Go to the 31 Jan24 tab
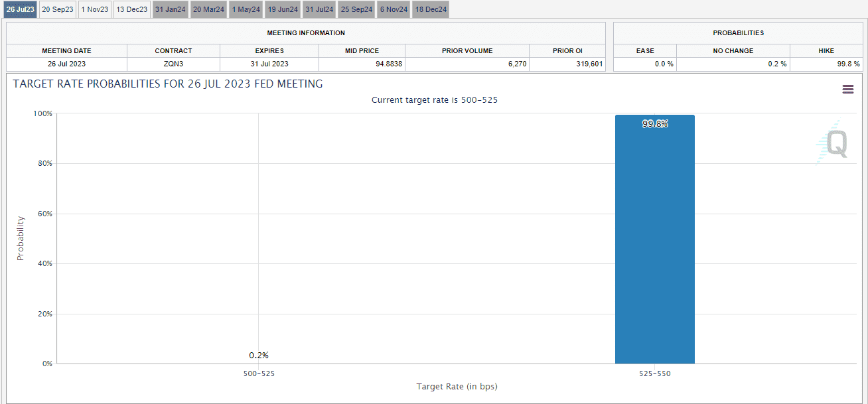 coord(170,9)
